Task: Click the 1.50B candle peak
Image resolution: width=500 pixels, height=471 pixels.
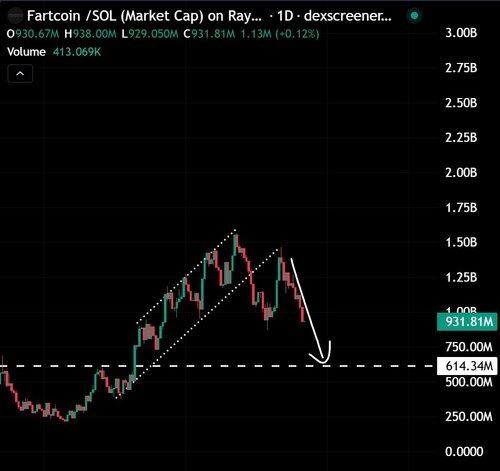Action: pos(236,240)
